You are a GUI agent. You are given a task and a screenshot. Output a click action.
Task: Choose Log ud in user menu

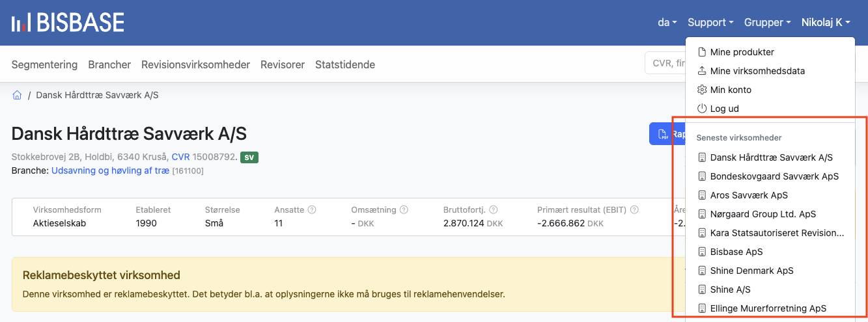tap(724, 109)
